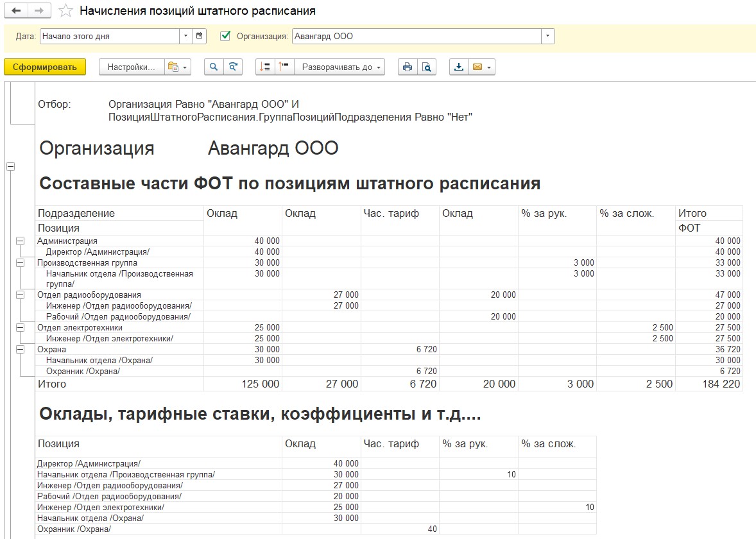This screenshot has width=756, height=539.
Task: Expand all groups icon
Action: 284,67
